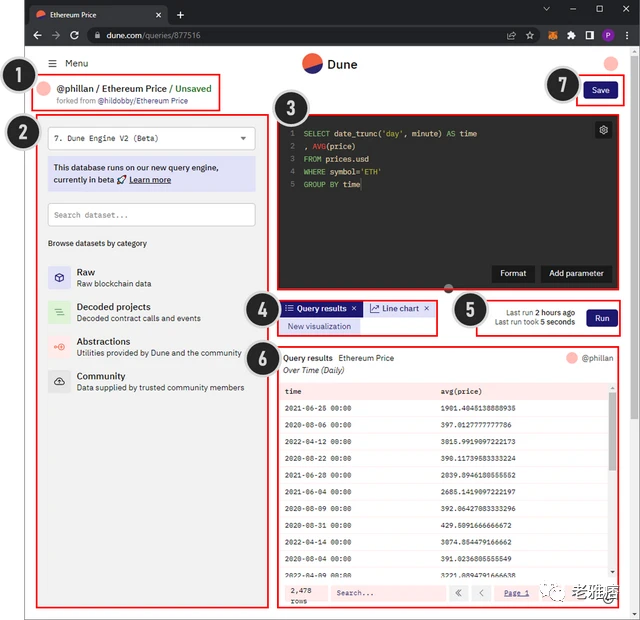Viewport: 640px width, 620px height.
Task: Go forward in browser history
Action: click(x=56, y=36)
